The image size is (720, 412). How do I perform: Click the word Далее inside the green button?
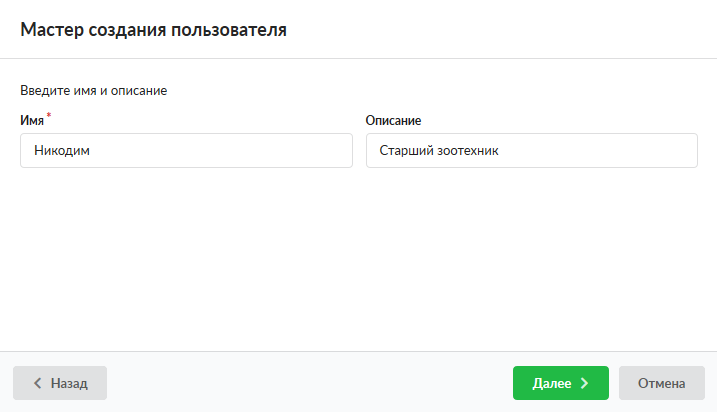(x=552, y=383)
